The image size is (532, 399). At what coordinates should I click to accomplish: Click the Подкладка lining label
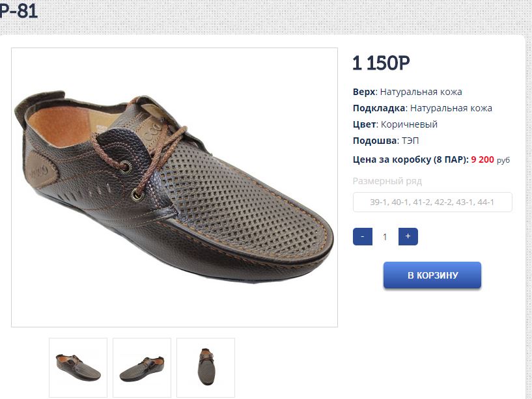tap(379, 108)
